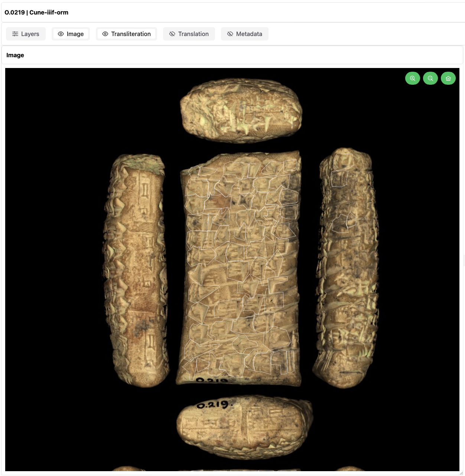
Task: Click the bottom edge view labeled O.219
Action: pos(244,427)
